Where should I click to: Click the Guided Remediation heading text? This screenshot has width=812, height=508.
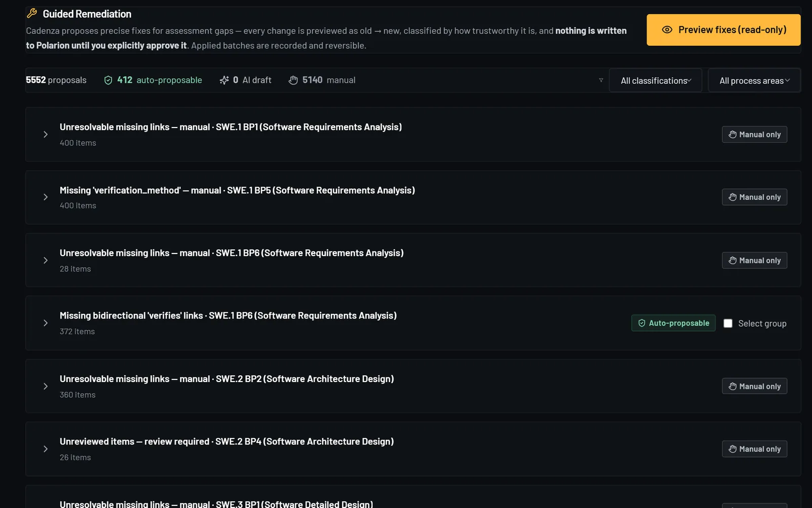click(87, 14)
